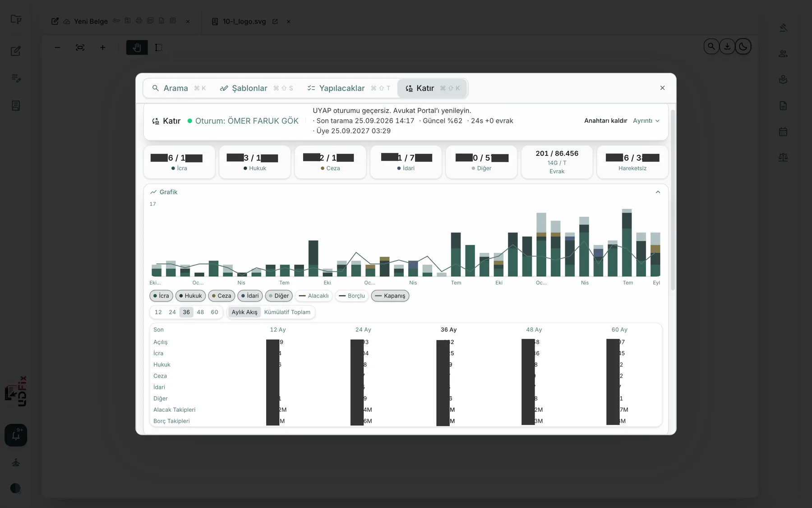Open the calendar icon in right sidebar
812x508 pixels.
[x=783, y=132]
